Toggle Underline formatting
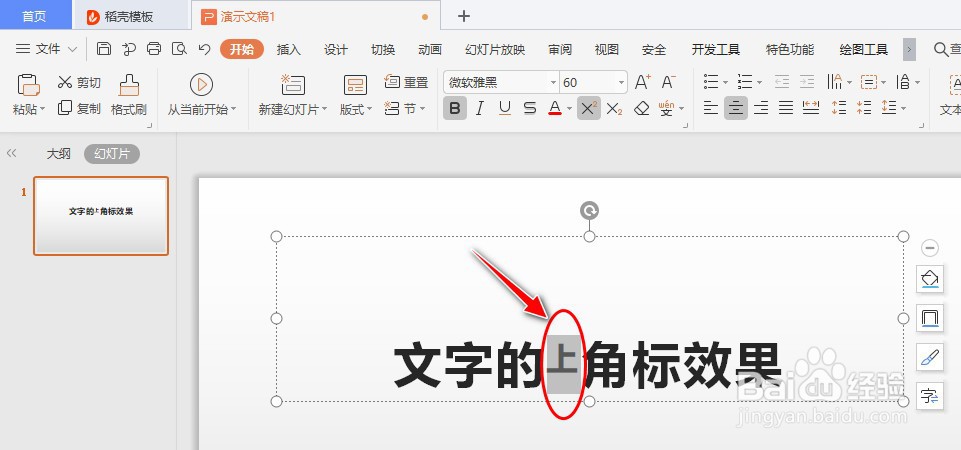961x450 pixels. 505,109
